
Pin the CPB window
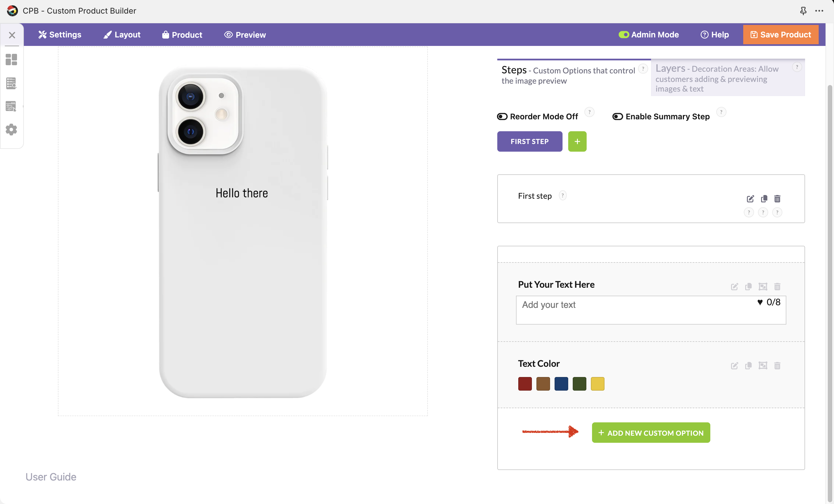point(803,11)
